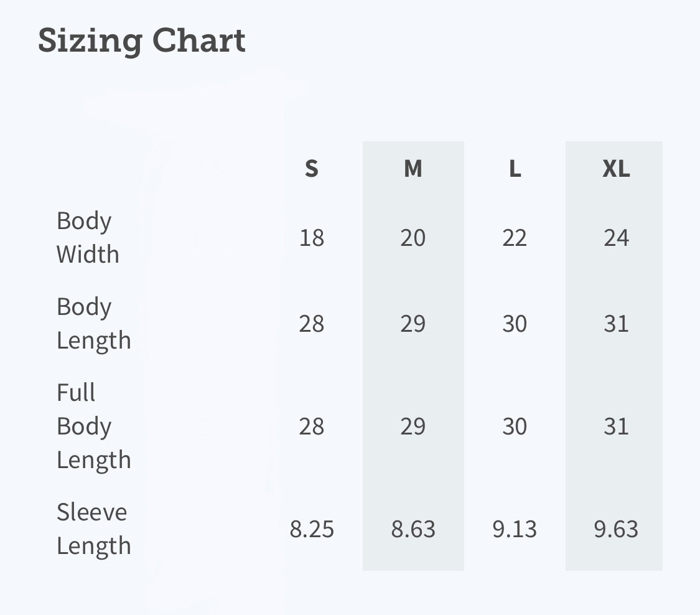
Task: Select the Full Body Length row label
Action: pyautogui.click(x=94, y=426)
